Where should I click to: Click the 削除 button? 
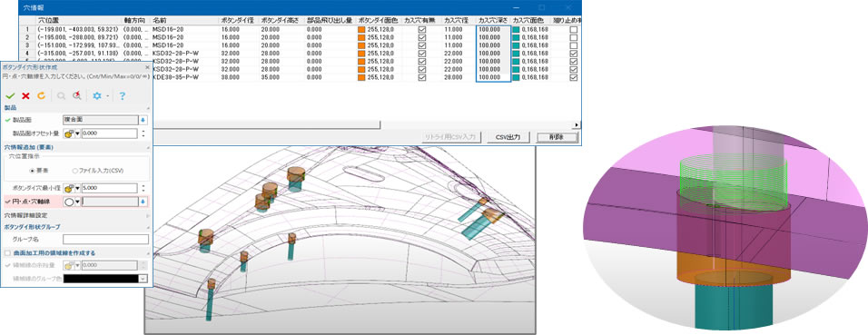coord(557,137)
